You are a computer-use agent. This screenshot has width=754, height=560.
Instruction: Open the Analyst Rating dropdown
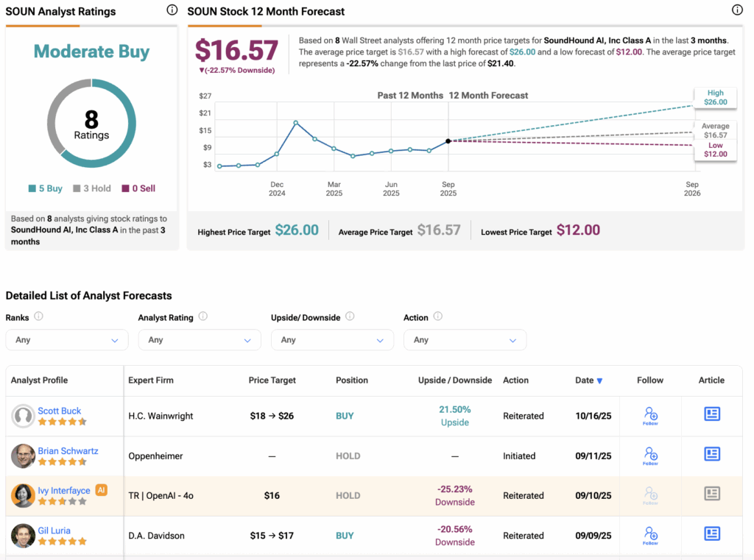click(200, 340)
